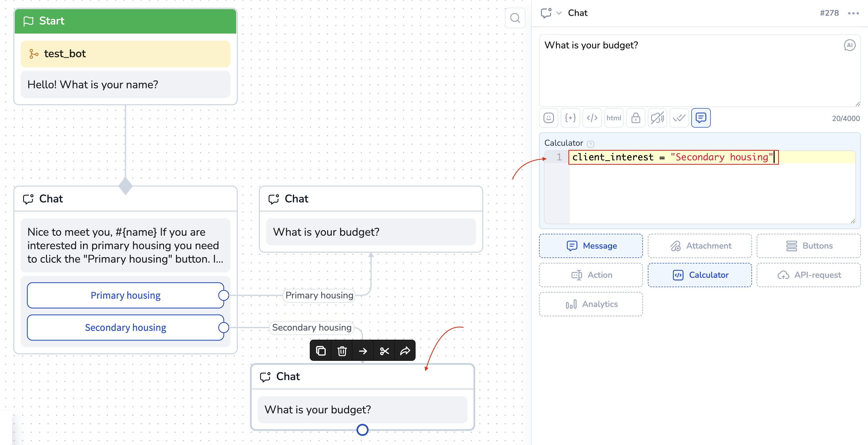Select the API-request block option

(x=809, y=275)
